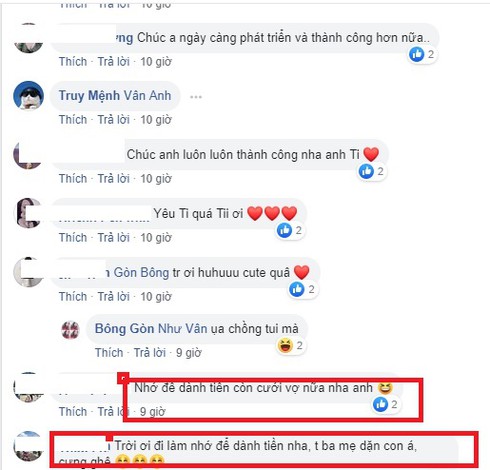
Task: Click Thích under 'ụa chồng tui mà' reply
Action: tap(109, 353)
